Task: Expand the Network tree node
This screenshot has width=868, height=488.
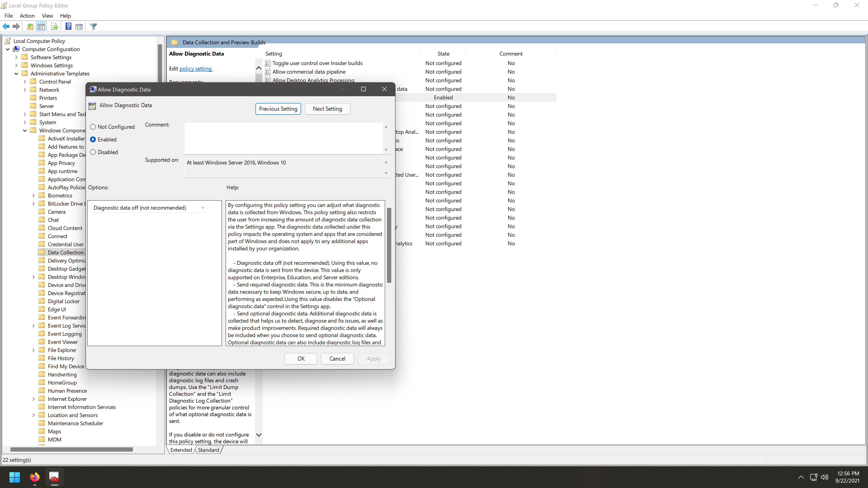Action: click(25, 90)
